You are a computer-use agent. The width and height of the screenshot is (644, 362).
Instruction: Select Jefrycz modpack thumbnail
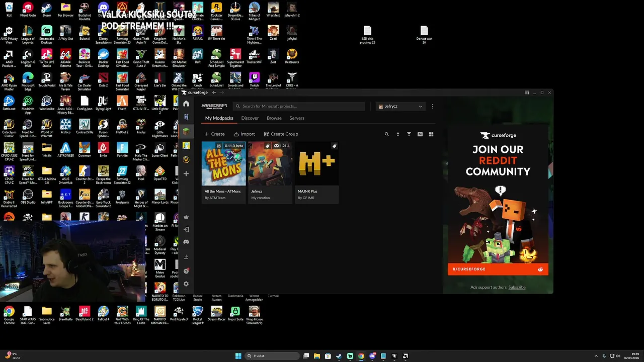(270, 163)
